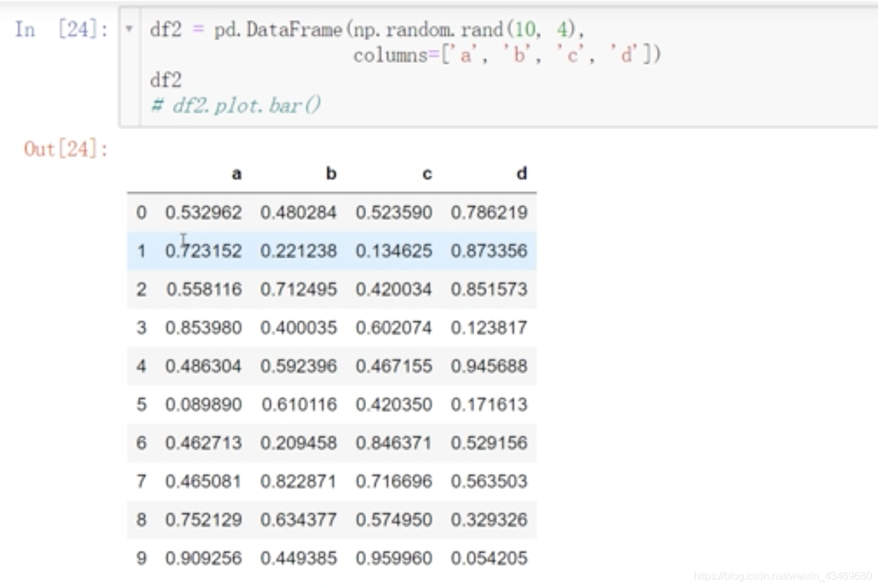
Task: Select cell value 0.873356
Action: pyautogui.click(x=489, y=251)
